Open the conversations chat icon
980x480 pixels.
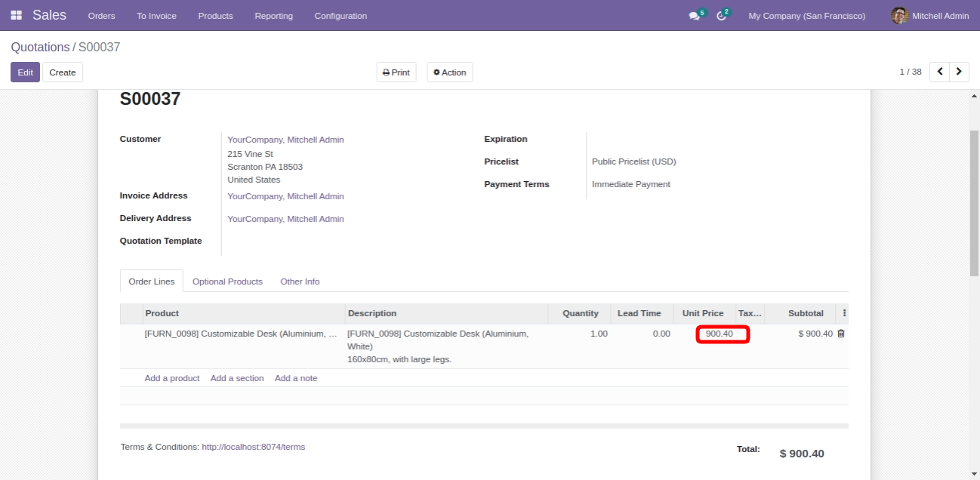click(694, 16)
